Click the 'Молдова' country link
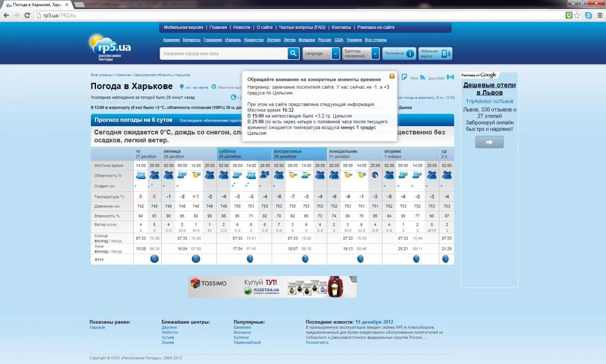This screenshot has width=606, height=364. coord(307,40)
